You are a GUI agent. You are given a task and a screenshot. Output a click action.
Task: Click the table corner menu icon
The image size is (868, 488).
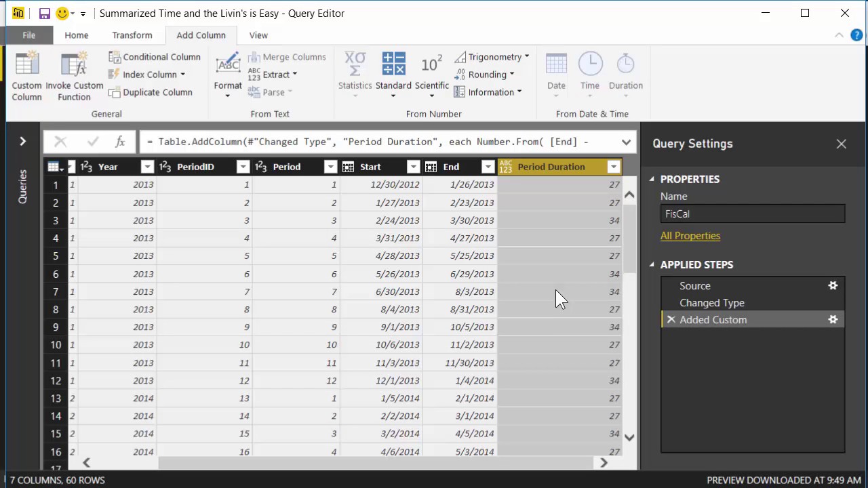coord(56,167)
